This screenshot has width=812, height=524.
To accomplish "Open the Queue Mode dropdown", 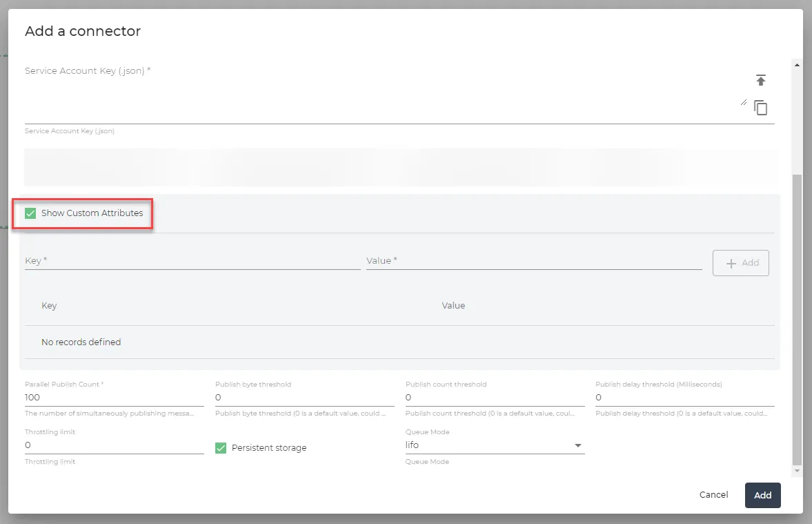I will click(x=495, y=445).
